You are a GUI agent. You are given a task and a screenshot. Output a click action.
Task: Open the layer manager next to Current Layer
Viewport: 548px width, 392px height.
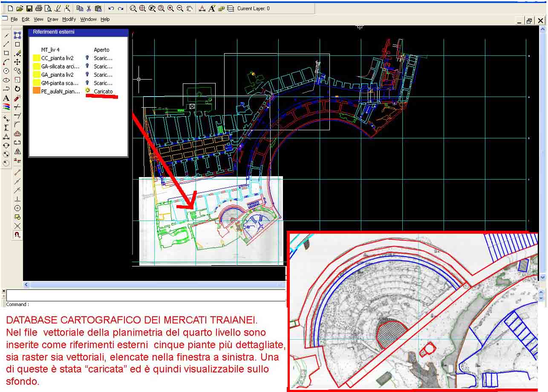231,9
